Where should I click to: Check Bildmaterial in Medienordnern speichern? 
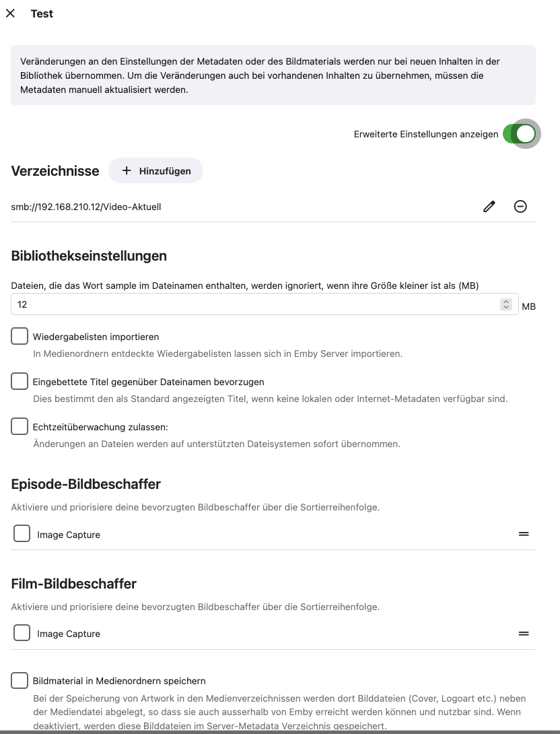[20, 681]
